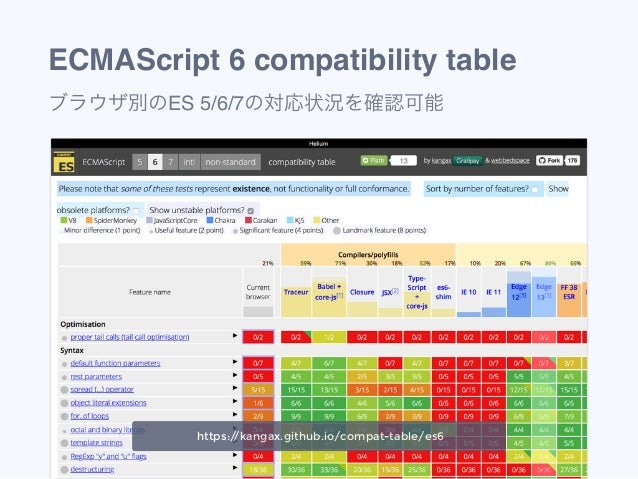The height and width of the screenshot is (479, 638).
Task: Open the for..of loops link
Action: click(90, 416)
